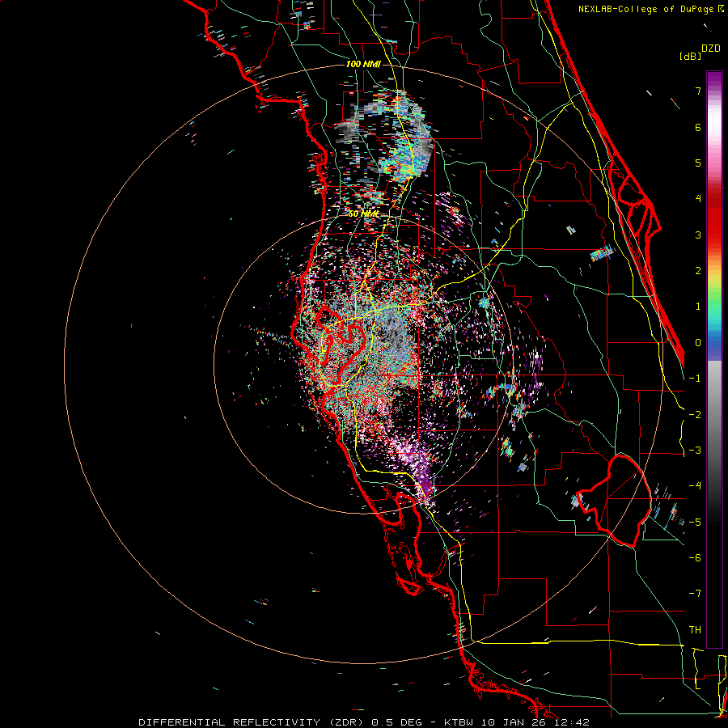The width and height of the screenshot is (728, 728).
Task: Click the DIFFERENTIAL REFLECTIVITY caption text
Action: tap(230, 722)
